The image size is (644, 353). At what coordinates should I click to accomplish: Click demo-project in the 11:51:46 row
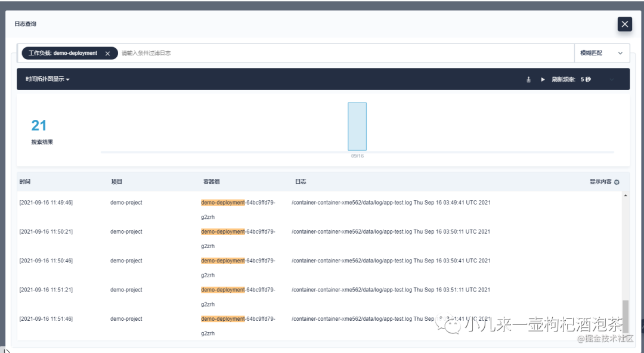(126, 319)
